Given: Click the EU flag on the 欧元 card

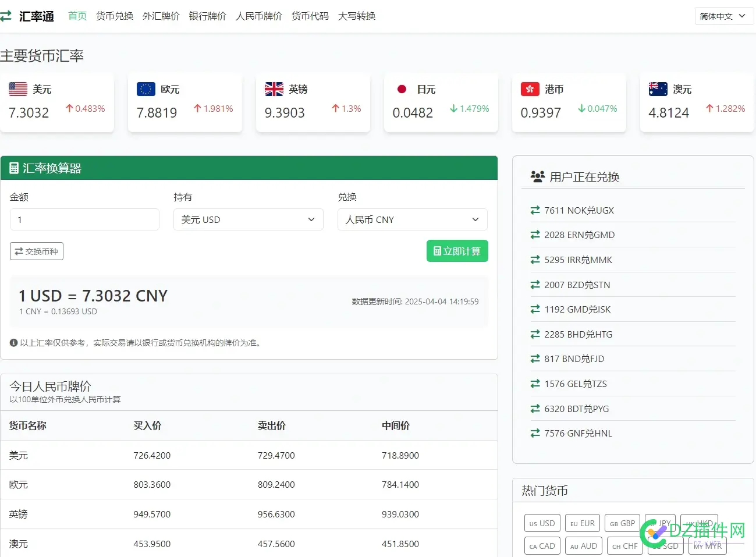Looking at the screenshot, I should pos(145,89).
